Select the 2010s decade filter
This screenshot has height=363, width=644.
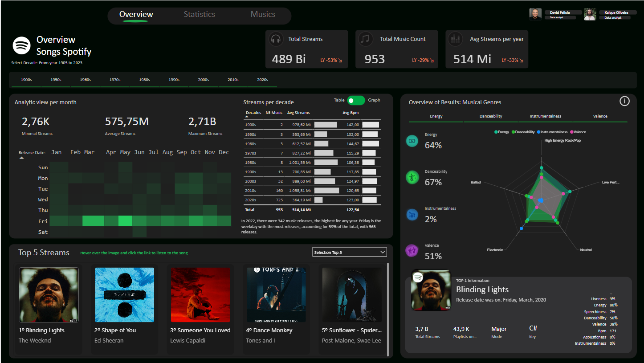(233, 80)
